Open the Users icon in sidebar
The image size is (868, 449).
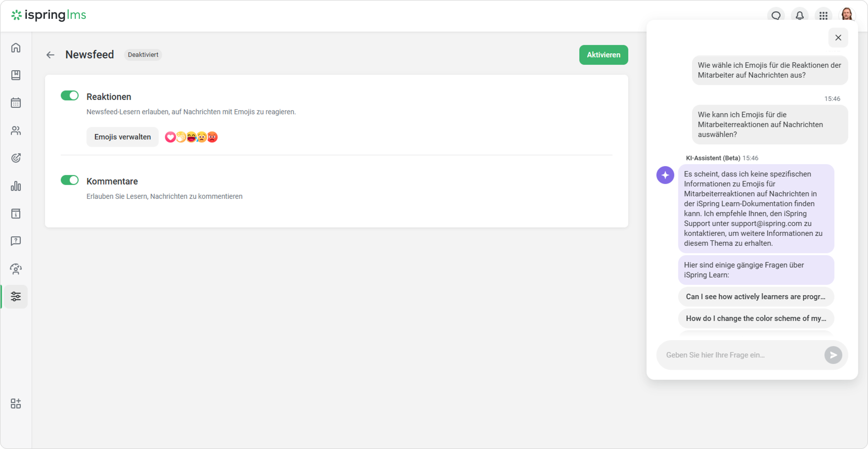(16, 131)
